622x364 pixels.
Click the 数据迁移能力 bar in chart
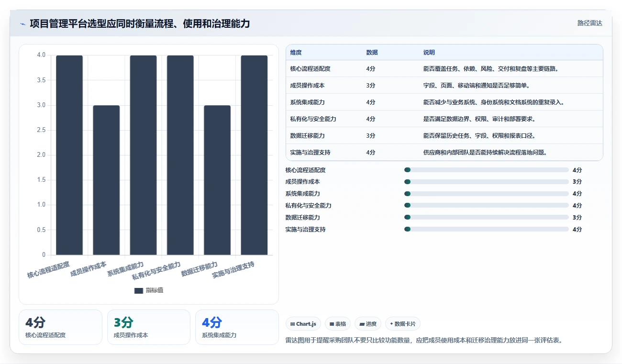pyautogui.click(x=217, y=180)
